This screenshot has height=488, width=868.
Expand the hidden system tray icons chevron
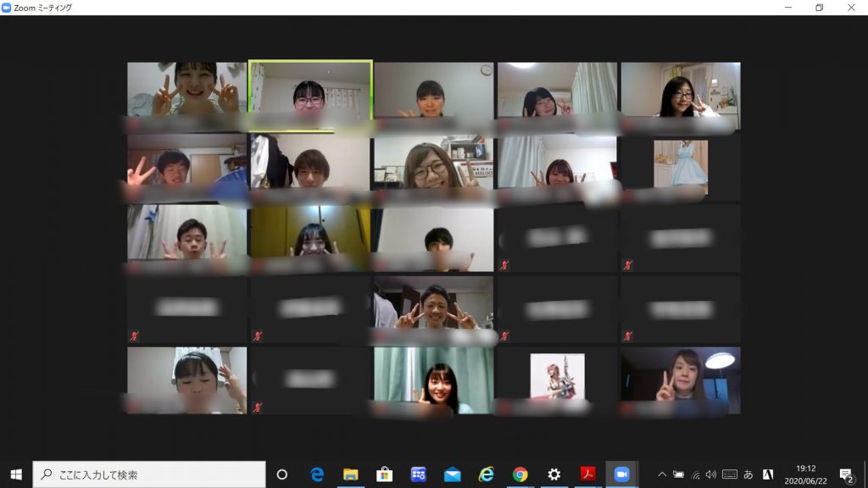pos(662,474)
